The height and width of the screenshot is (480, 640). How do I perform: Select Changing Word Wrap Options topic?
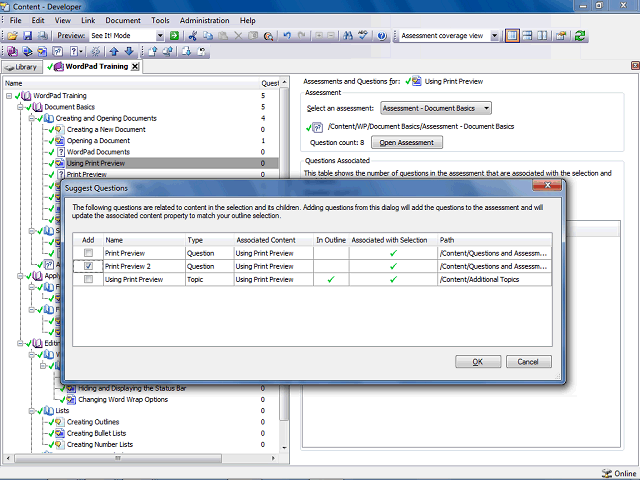(123, 400)
